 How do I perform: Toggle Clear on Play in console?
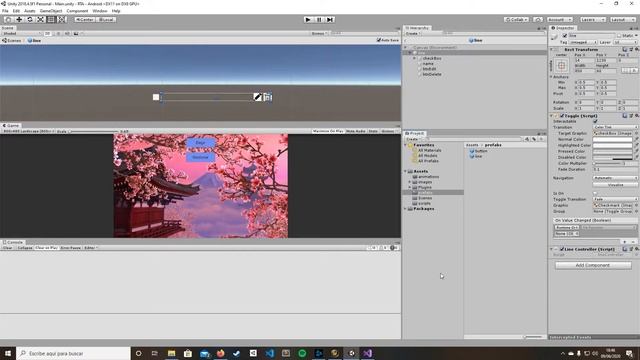pyautogui.click(x=46, y=248)
